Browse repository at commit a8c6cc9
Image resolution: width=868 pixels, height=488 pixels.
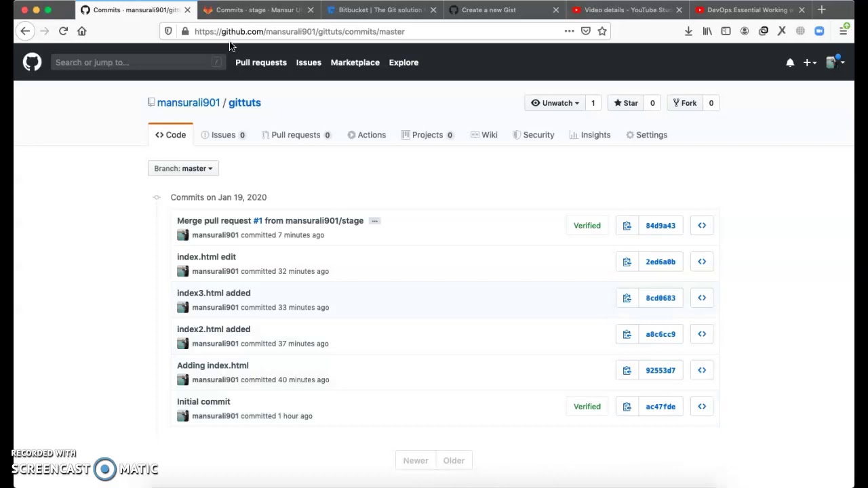click(702, 334)
